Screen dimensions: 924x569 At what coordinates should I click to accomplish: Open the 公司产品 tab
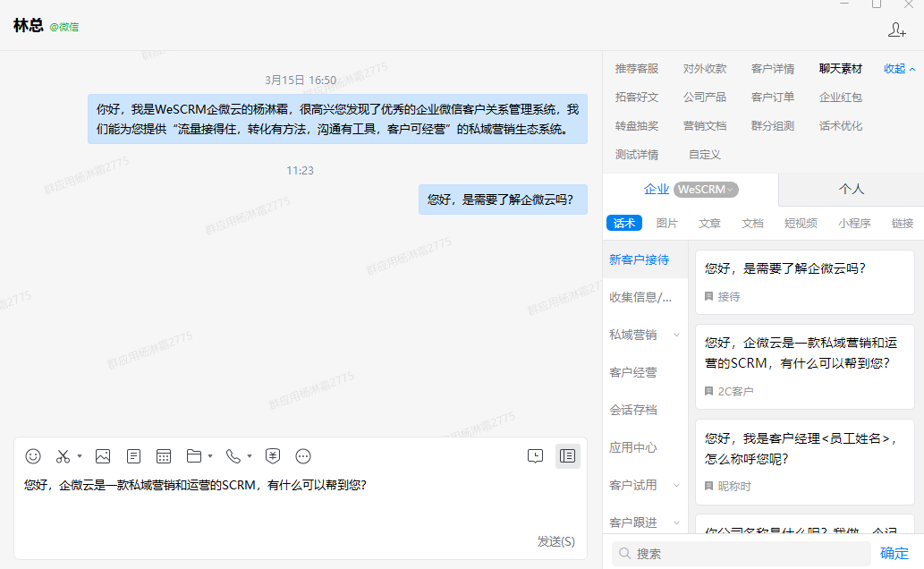pyautogui.click(x=705, y=98)
